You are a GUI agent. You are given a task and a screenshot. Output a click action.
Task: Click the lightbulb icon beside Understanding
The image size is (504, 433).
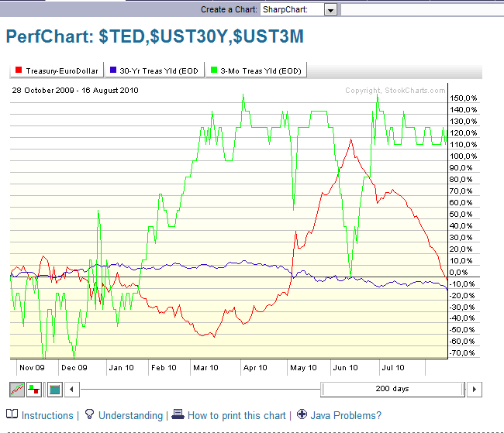(89, 415)
